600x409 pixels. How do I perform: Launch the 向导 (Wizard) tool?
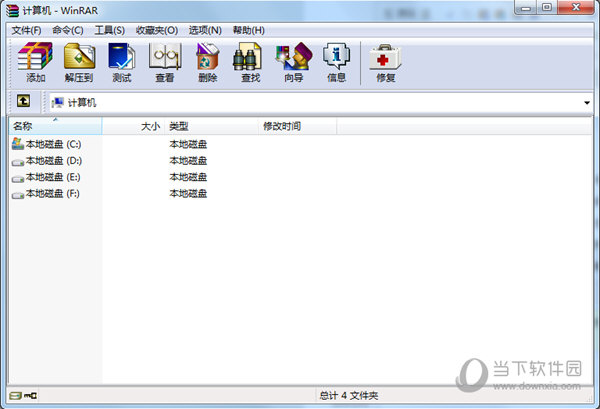click(293, 62)
